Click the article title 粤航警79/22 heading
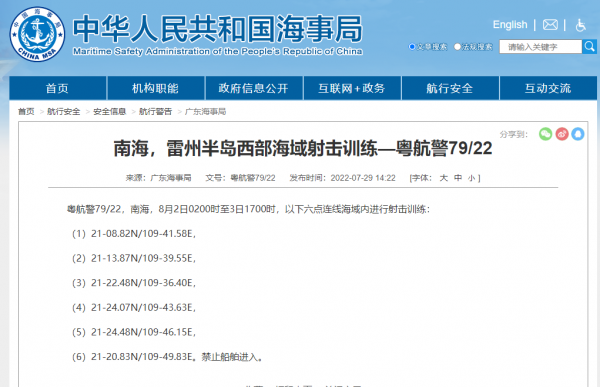 pos(303,148)
